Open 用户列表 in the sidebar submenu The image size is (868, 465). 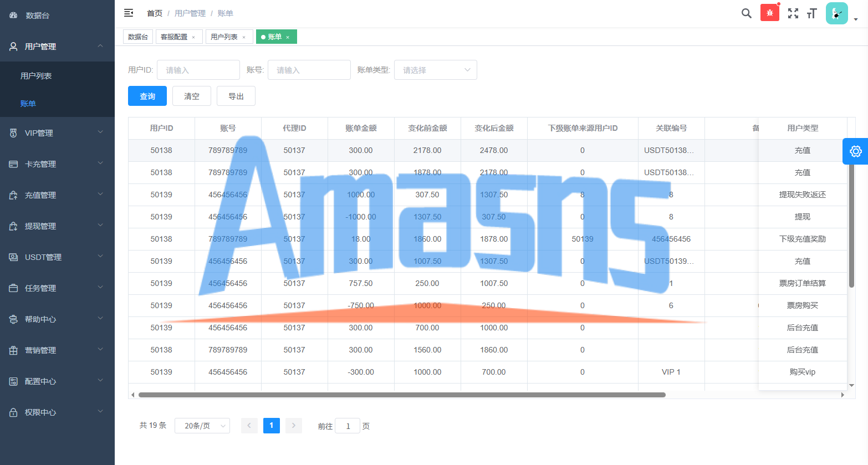coord(58,76)
